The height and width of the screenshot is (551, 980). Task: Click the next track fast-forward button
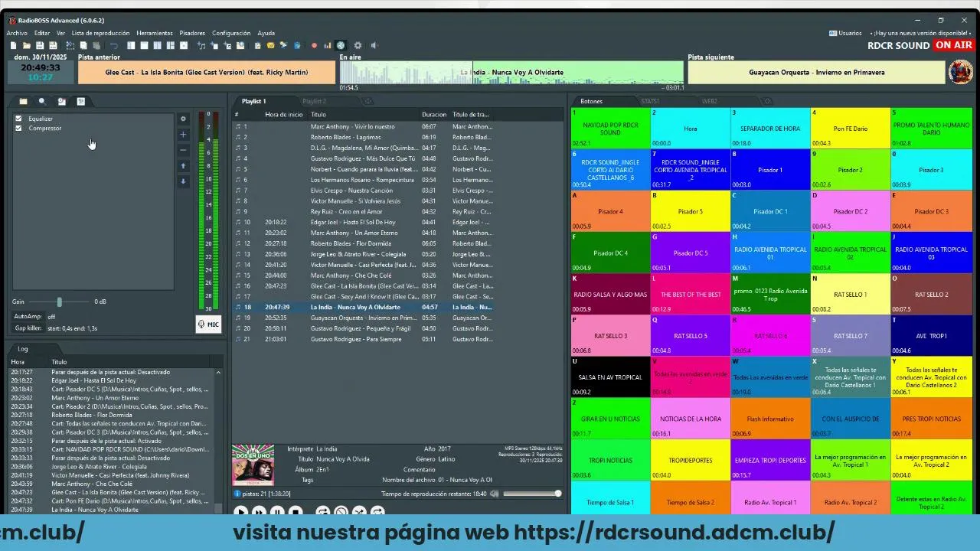tap(259, 512)
